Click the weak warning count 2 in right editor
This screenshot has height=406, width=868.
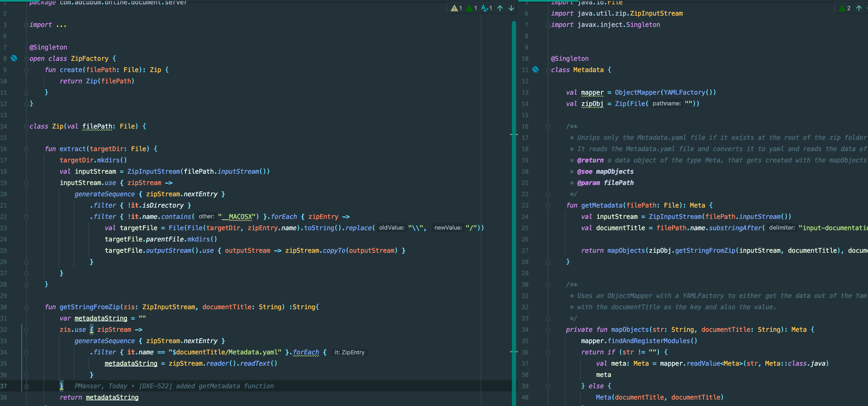pos(844,8)
